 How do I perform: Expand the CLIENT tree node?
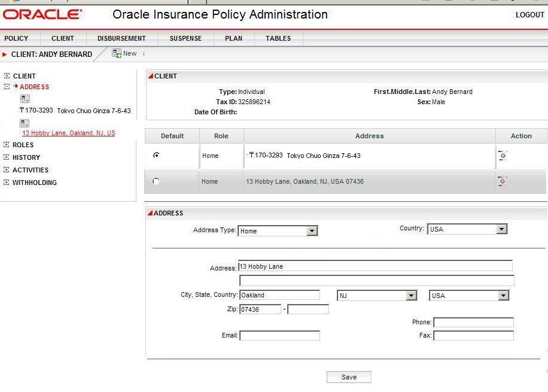[x=7, y=75]
